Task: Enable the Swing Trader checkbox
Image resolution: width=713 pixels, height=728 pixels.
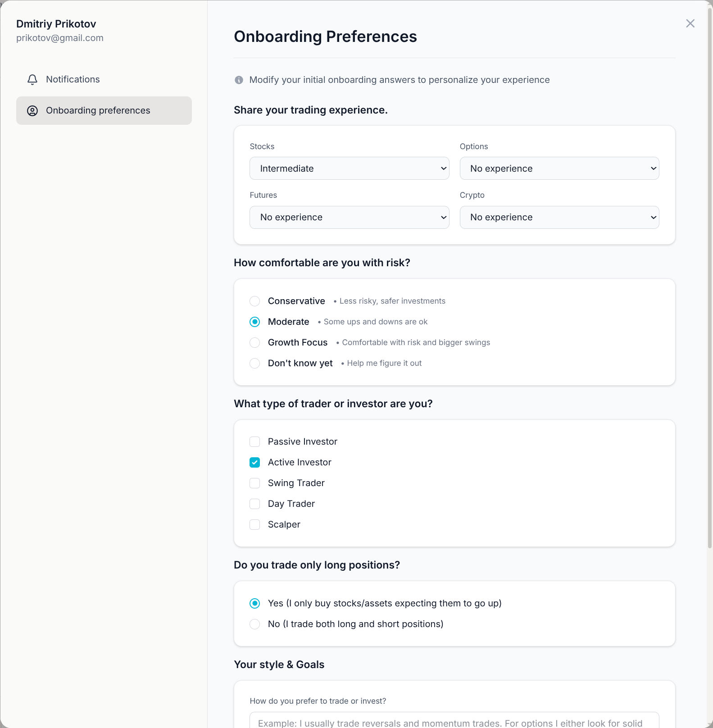Action: [x=255, y=483]
